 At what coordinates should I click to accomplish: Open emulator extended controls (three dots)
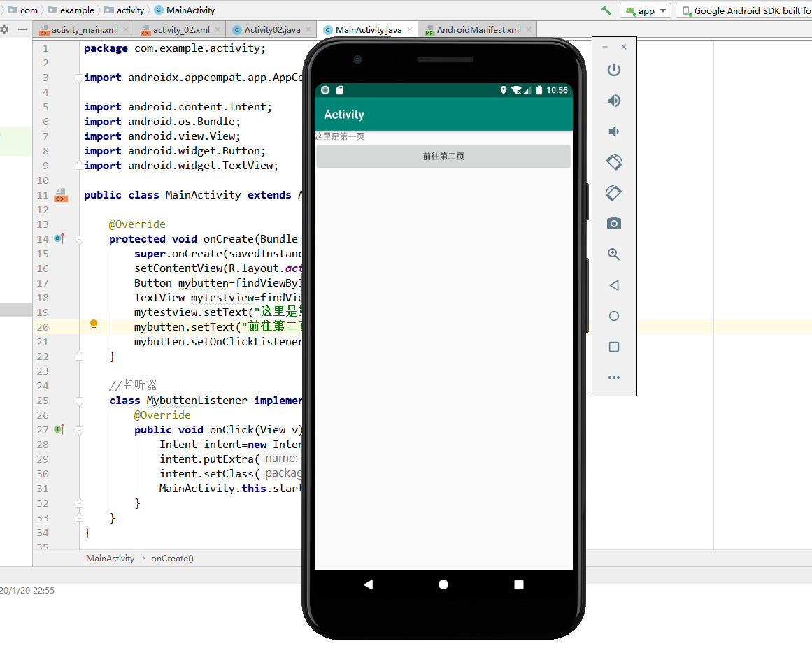(613, 377)
